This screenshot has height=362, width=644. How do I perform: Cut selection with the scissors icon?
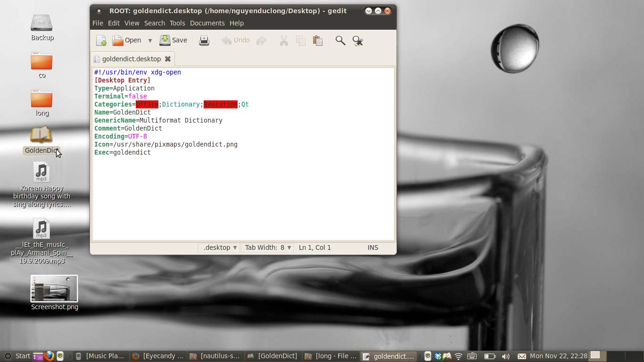point(284,41)
